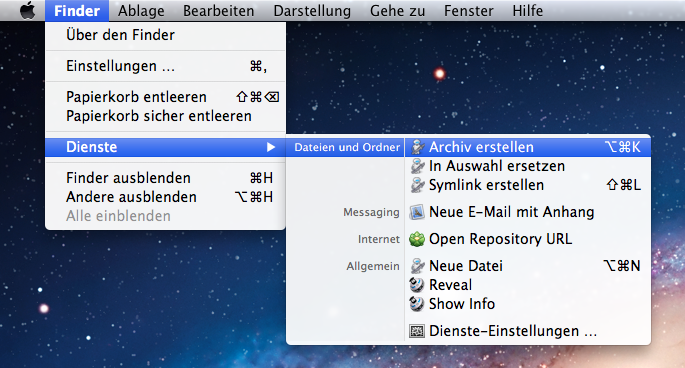This screenshot has height=368, width=685.
Task: Choose Neue E-Mail mit Anhang
Action: coord(528,212)
